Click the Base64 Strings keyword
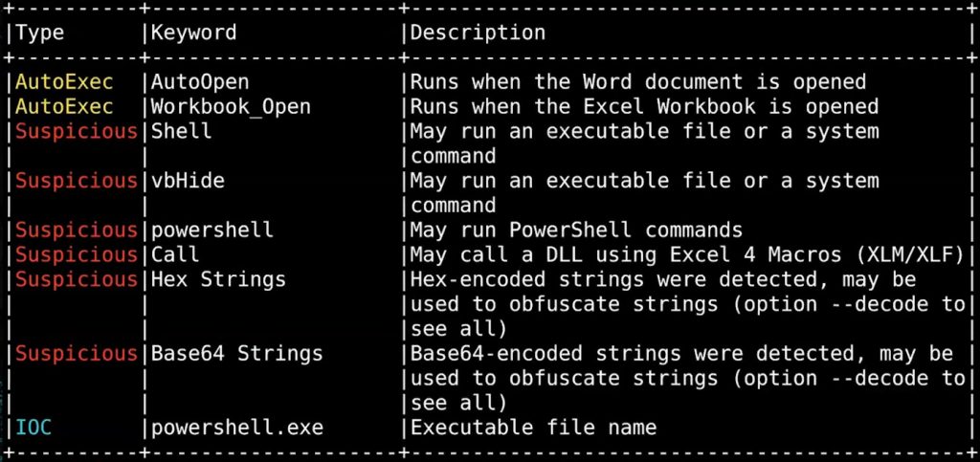Image resolution: width=980 pixels, height=462 pixels. pos(236,354)
